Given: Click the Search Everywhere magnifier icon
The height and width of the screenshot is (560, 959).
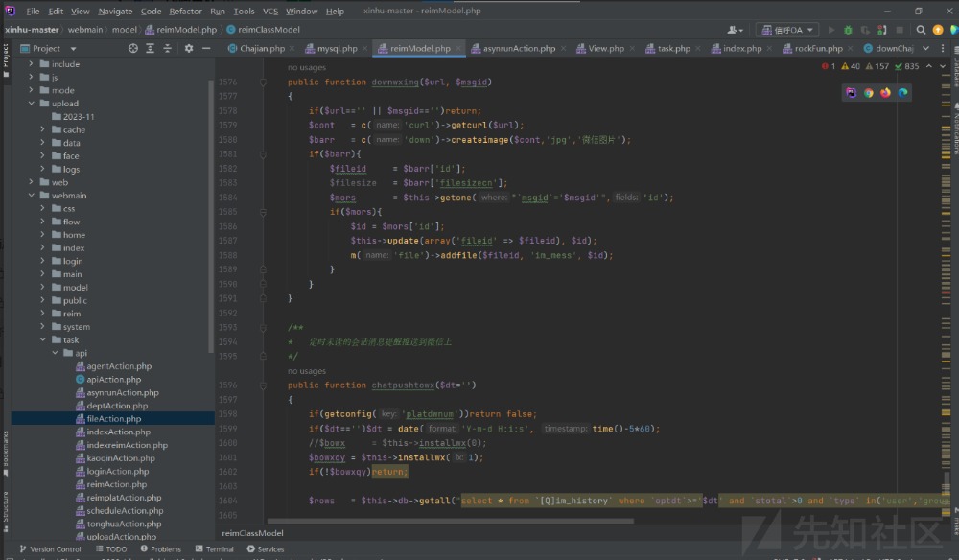Looking at the screenshot, I should coord(919,30).
